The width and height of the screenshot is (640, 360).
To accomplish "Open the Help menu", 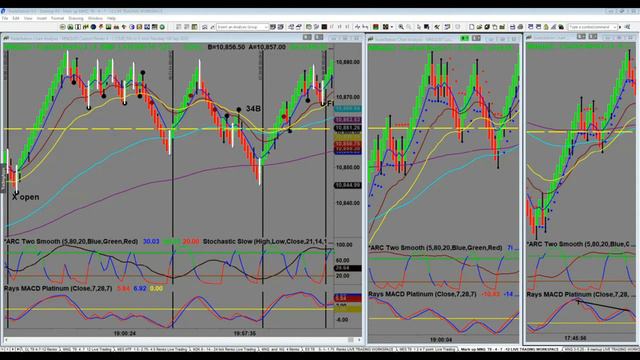I will pos(111,18).
